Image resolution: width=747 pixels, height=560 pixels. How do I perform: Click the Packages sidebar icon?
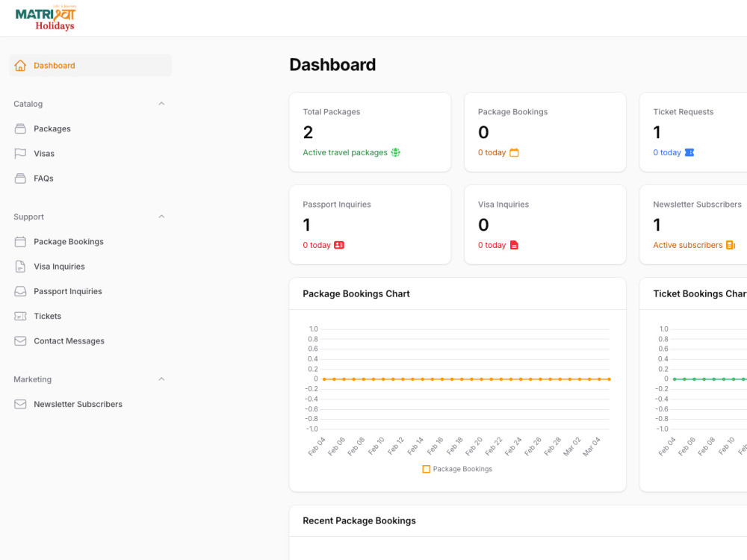(20, 128)
